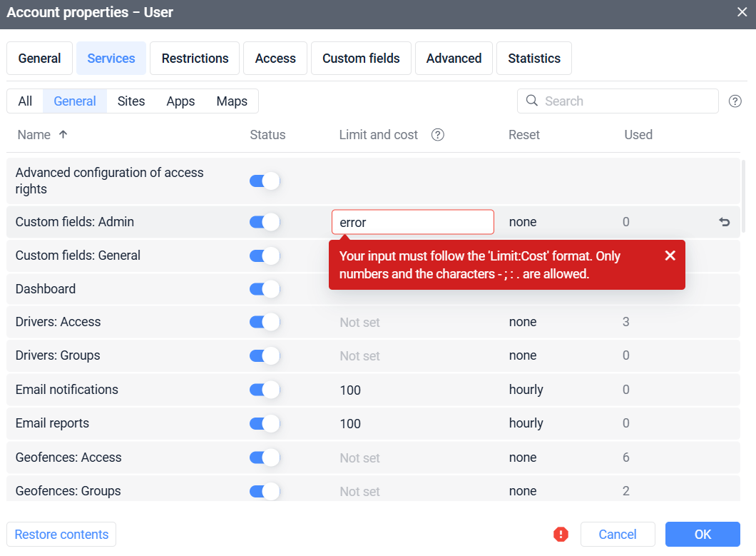Close the Account properties dialog

(740, 12)
